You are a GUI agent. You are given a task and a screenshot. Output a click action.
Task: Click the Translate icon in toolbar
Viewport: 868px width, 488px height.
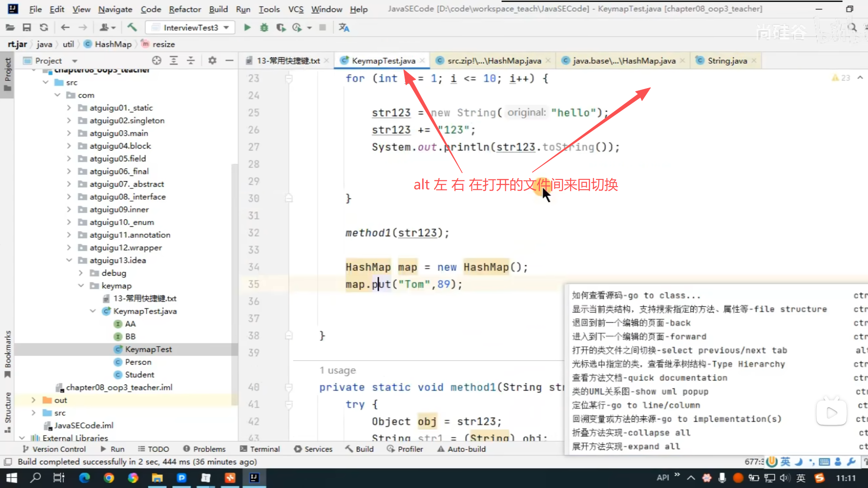344,28
